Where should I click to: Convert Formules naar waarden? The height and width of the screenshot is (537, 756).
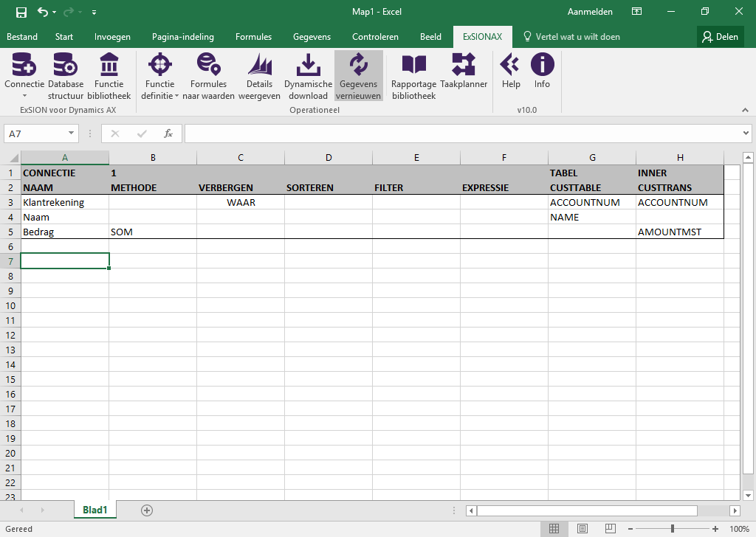(208, 76)
